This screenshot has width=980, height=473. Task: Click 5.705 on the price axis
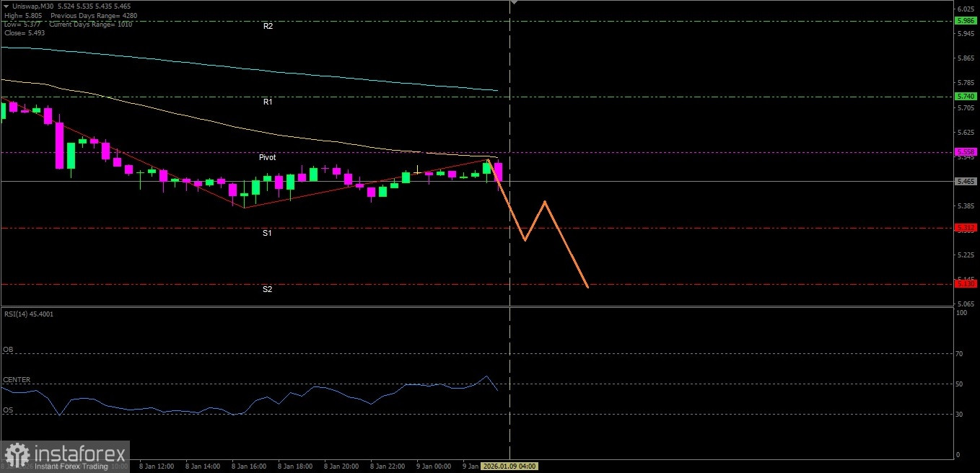click(x=966, y=107)
